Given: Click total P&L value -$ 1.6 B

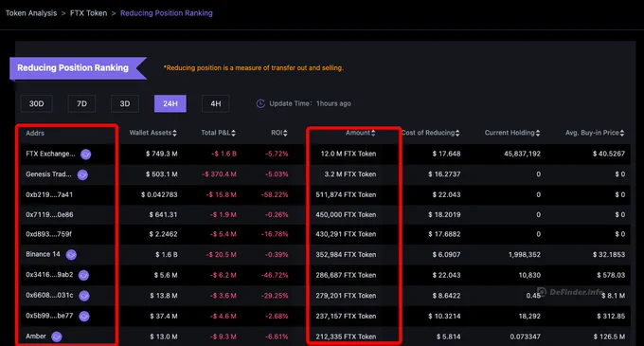Looking at the screenshot, I should [224, 154].
